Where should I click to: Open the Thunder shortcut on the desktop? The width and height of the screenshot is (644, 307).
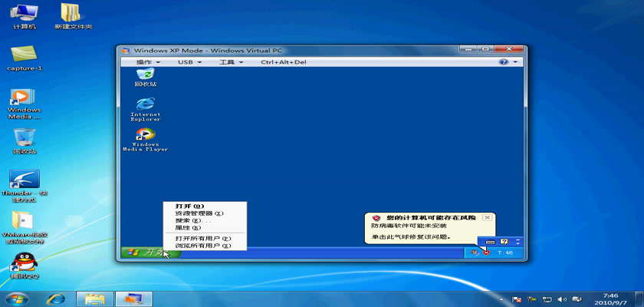24,182
